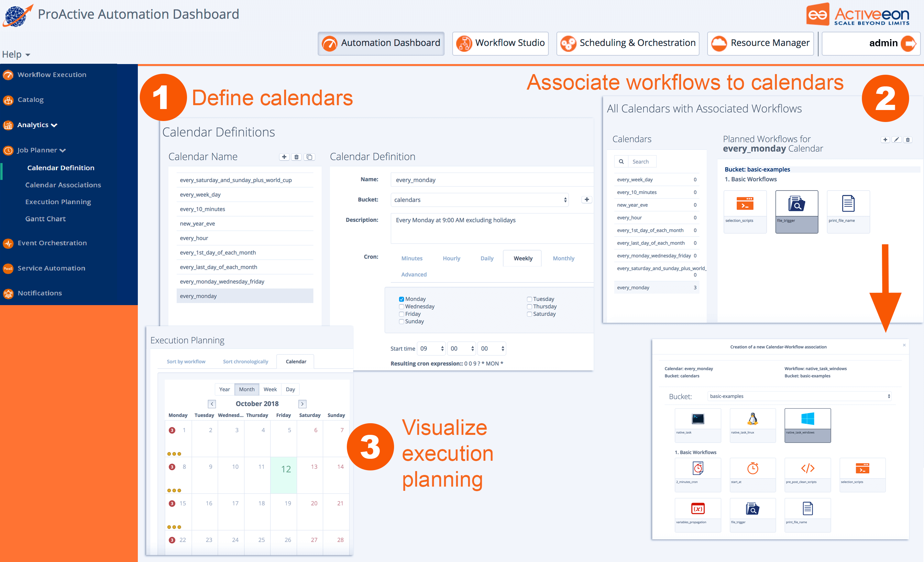The height and width of the screenshot is (562, 924).
Task: Select the selection_scripts workflow in Planned Workflows
Action: coord(745,212)
